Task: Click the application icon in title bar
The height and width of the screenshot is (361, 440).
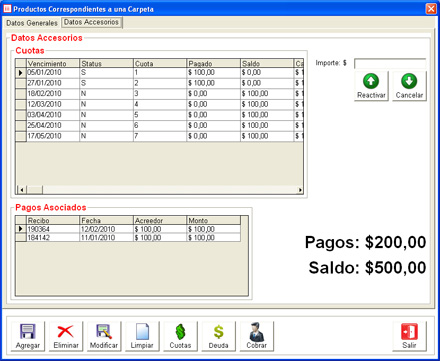Action: click(7, 8)
